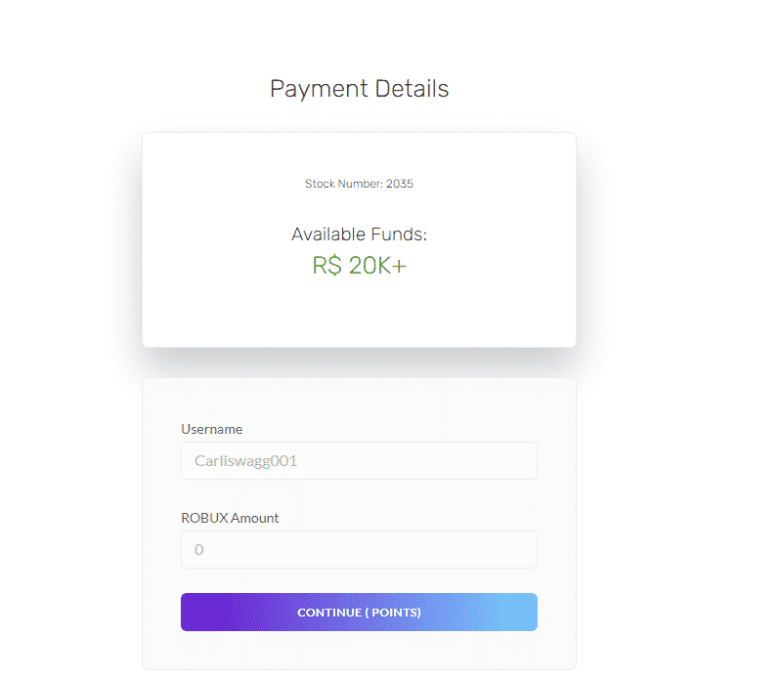This screenshot has width=784, height=679.
Task: Focus the ROBUX Amount input field
Action: click(x=359, y=550)
